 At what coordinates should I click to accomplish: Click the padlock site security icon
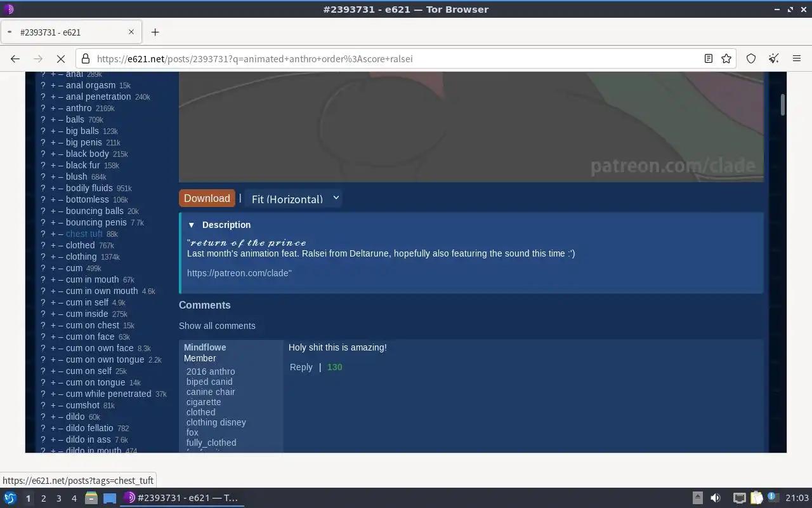[86, 58]
